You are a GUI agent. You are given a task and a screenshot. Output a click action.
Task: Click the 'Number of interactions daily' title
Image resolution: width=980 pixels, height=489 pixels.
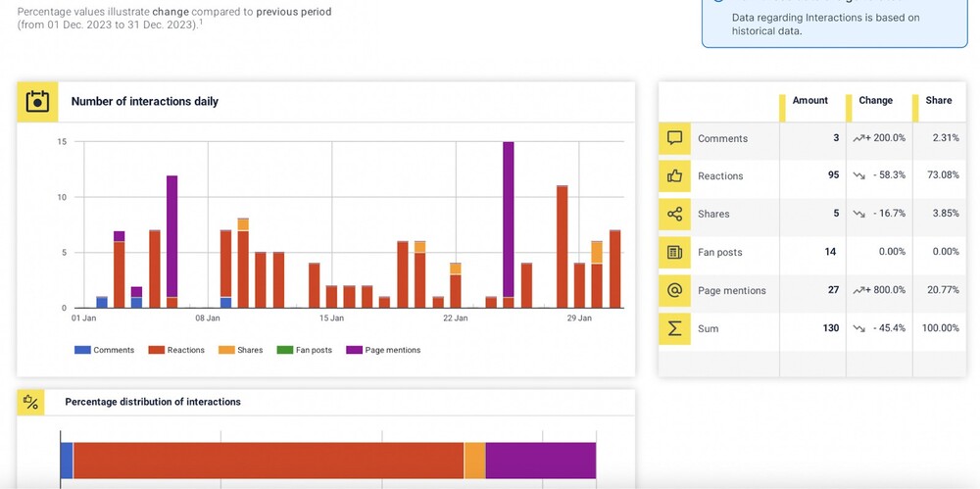[144, 101]
